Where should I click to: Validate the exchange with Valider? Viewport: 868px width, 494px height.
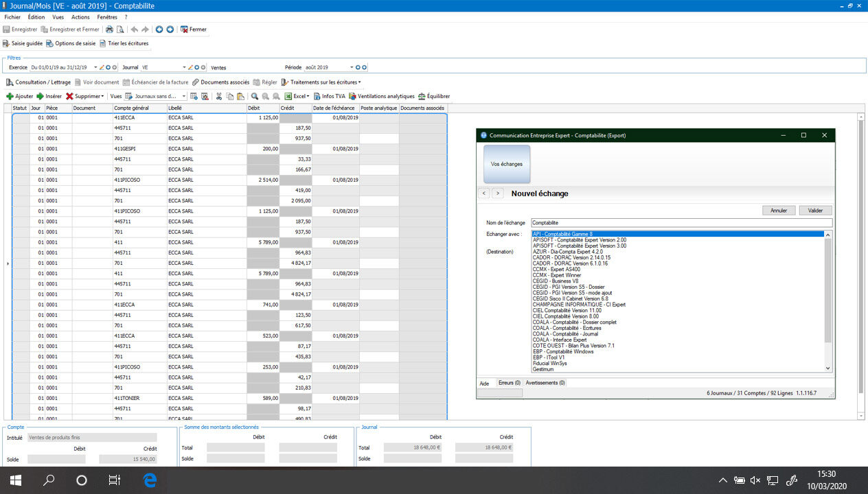815,210
